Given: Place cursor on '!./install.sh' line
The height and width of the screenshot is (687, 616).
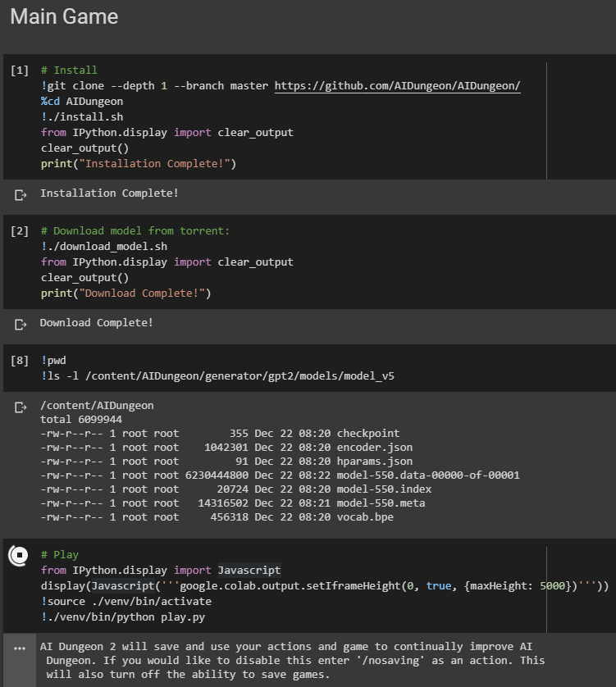Looking at the screenshot, I should coord(82,117).
